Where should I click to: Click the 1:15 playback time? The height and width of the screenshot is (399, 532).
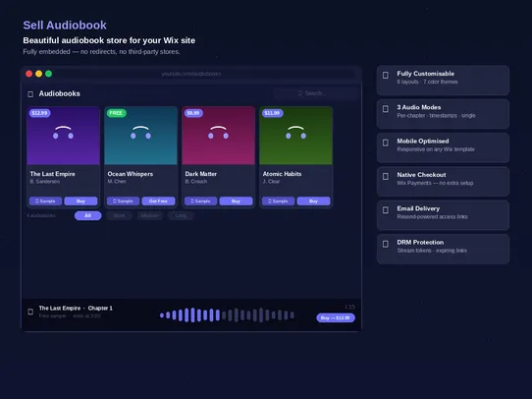pos(349,307)
